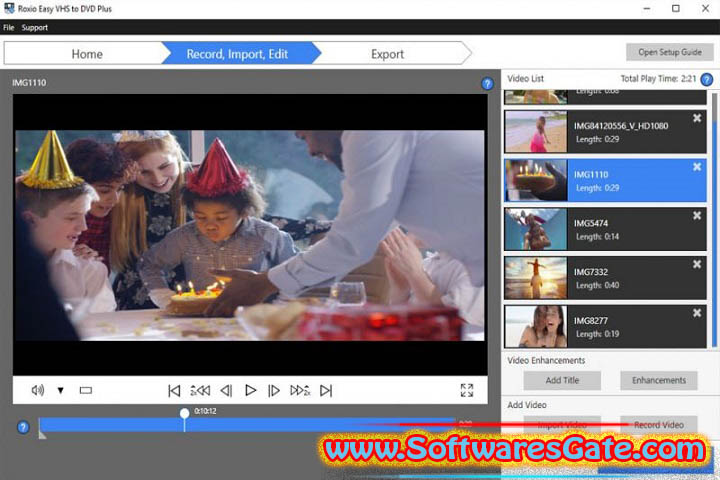Click the blue timeline track
The width and height of the screenshot is (720, 480).
point(248,425)
